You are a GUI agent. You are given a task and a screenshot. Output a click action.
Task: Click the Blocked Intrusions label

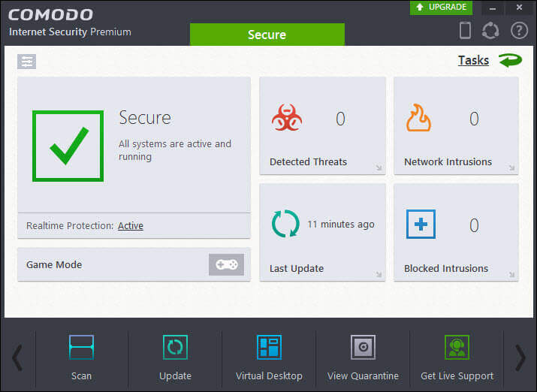point(446,268)
